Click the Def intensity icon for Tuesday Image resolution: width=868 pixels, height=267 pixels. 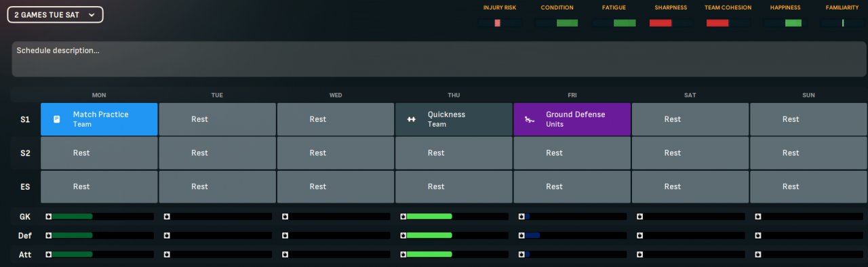pyautogui.click(x=167, y=236)
